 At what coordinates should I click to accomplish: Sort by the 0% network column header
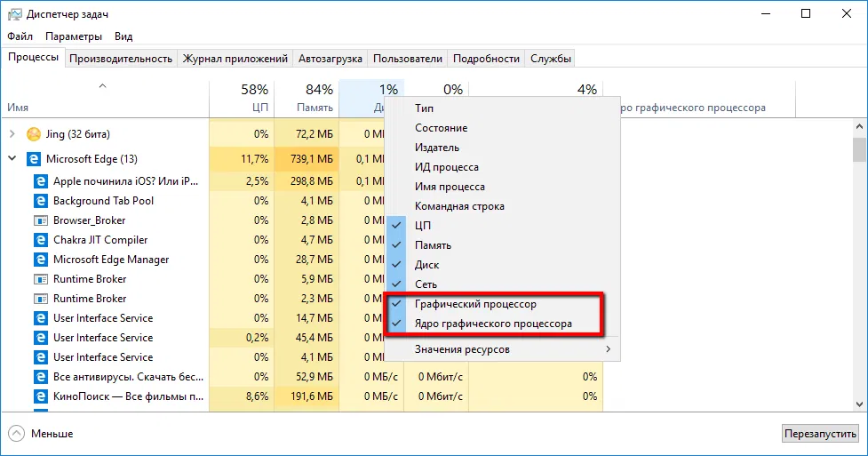[x=436, y=90]
